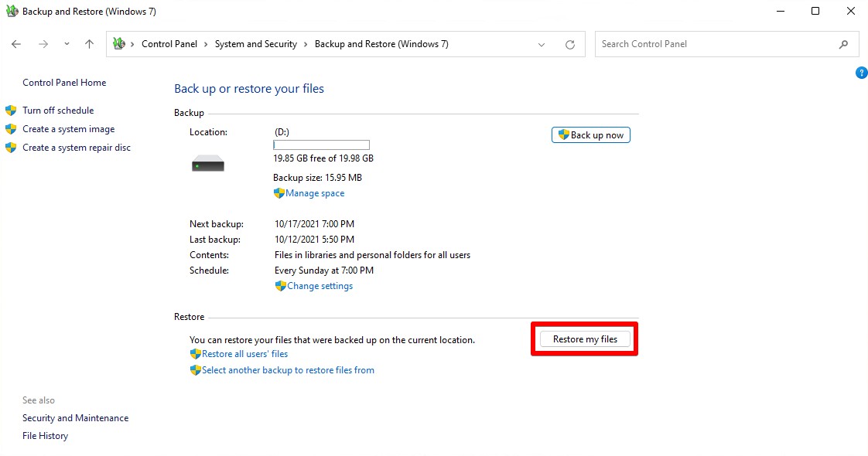Click the D: drive icon
The height and width of the screenshot is (456, 868).
[207, 162]
